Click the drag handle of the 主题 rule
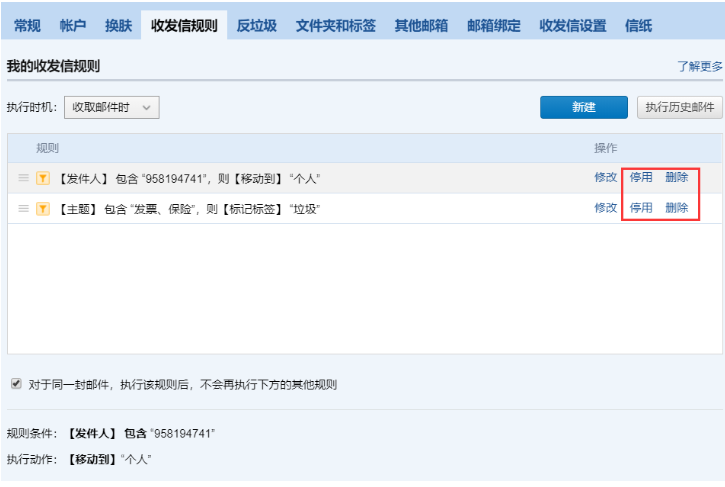 pyautogui.click(x=23, y=208)
